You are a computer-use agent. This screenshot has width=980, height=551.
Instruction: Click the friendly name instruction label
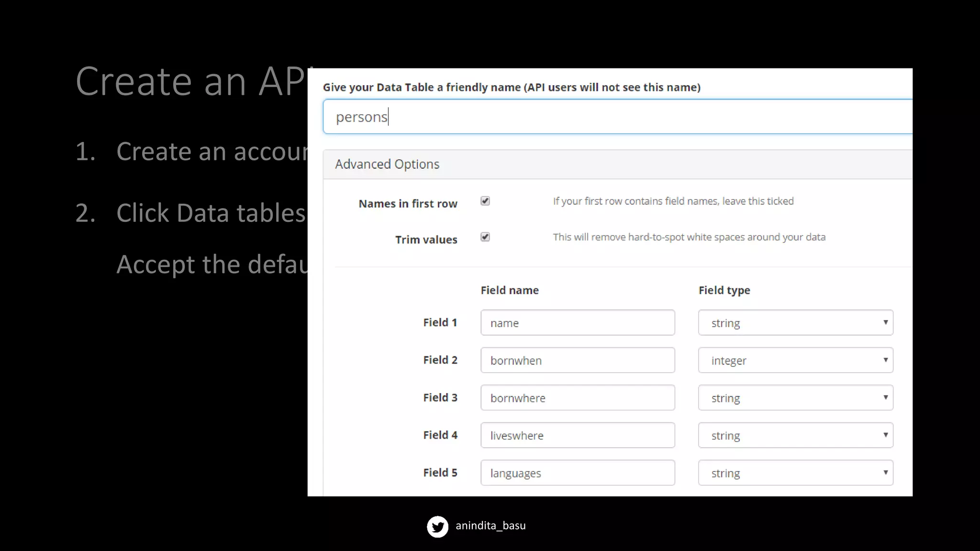point(512,88)
